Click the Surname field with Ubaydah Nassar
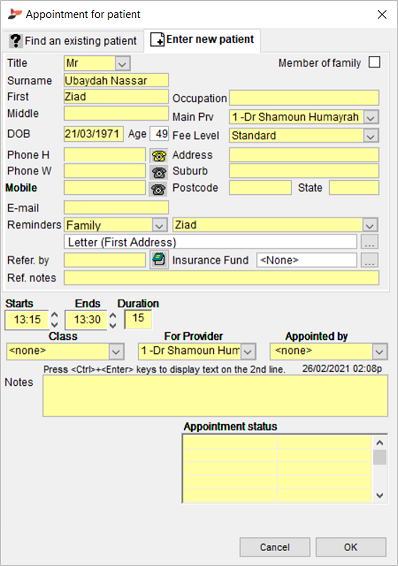The image size is (398, 566). tap(116, 80)
